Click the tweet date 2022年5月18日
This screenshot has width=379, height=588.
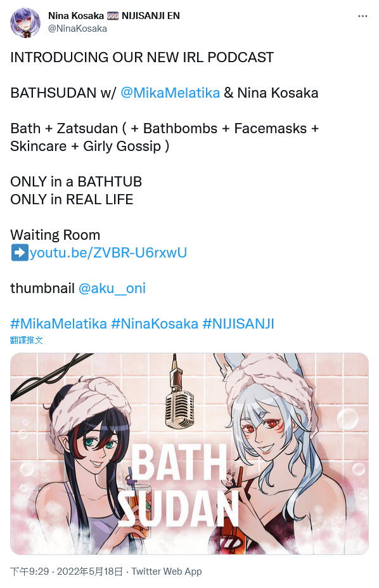pos(90,572)
